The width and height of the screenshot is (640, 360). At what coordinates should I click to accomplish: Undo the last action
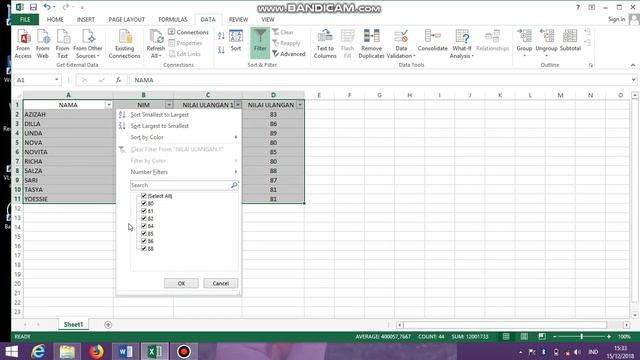click(x=47, y=7)
